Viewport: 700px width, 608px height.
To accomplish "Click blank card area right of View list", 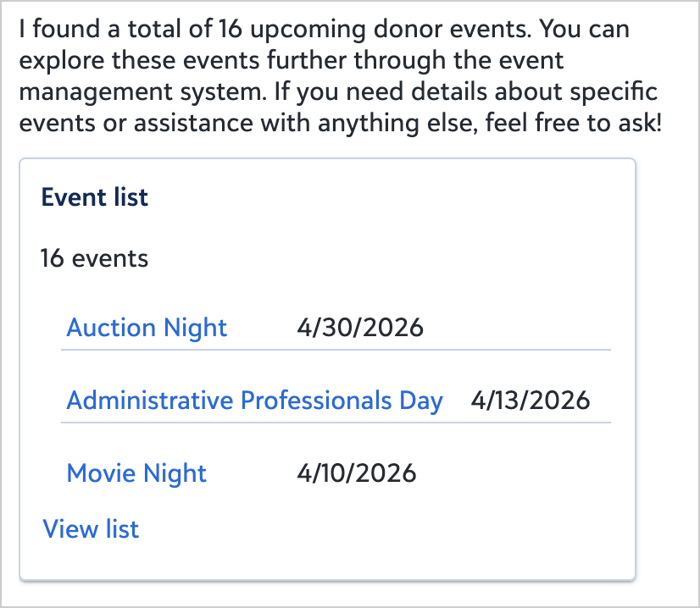I will coord(381,529).
